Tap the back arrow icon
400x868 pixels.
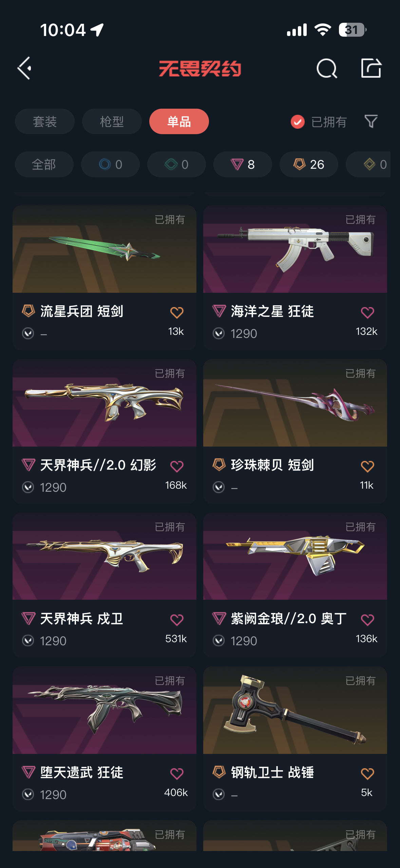pos(24,68)
